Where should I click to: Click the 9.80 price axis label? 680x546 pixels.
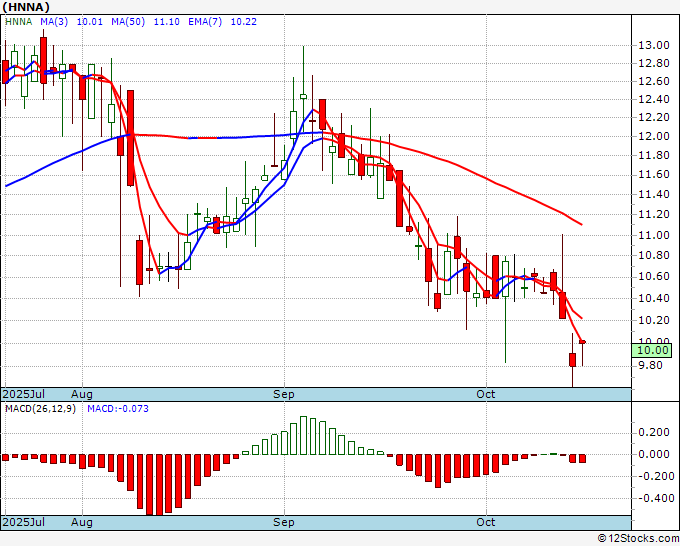(x=651, y=366)
